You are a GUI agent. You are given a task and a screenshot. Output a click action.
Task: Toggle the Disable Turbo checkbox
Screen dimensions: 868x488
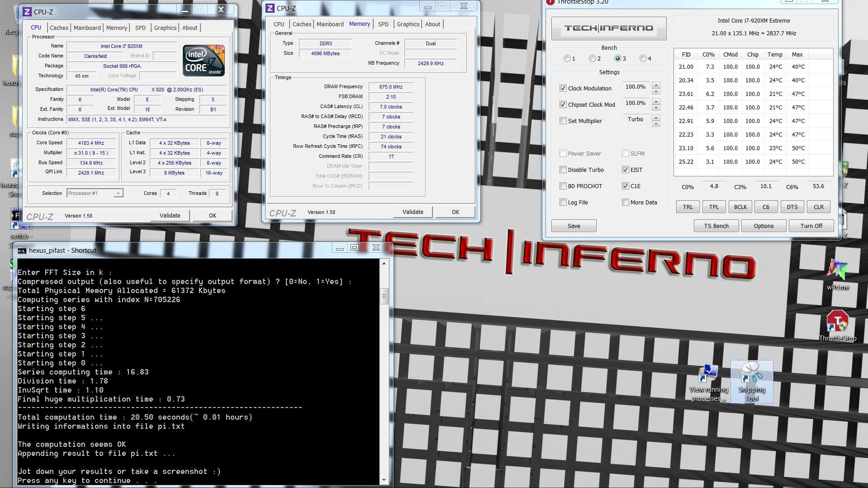tap(563, 170)
